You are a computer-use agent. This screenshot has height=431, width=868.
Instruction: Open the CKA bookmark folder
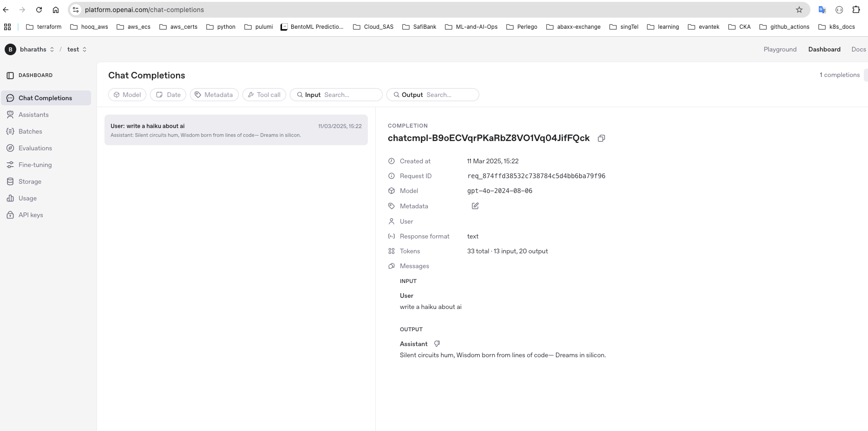coord(740,27)
